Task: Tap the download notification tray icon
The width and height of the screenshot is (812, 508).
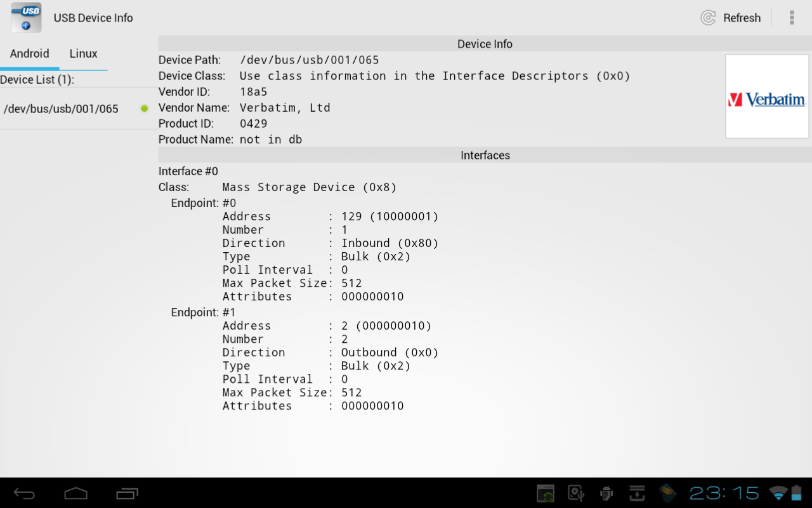Action: (637, 493)
